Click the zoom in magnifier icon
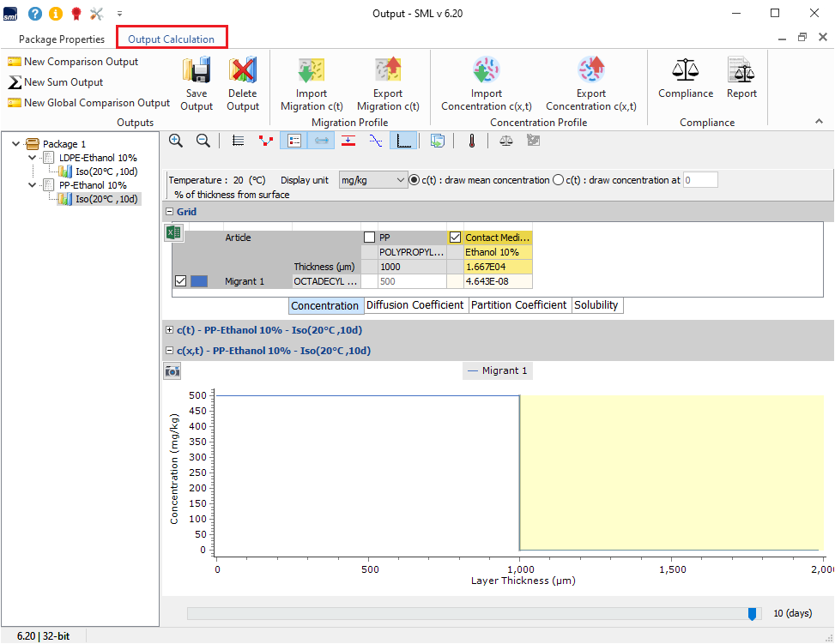The height and width of the screenshot is (644, 835). click(x=176, y=141)
